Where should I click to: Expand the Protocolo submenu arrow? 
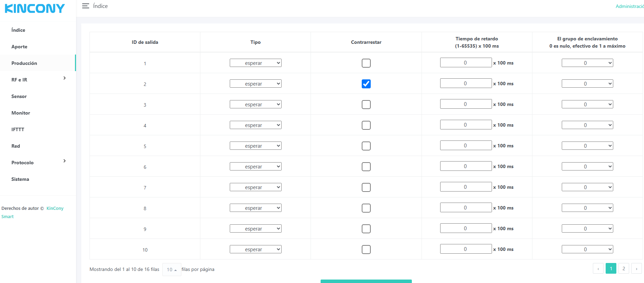point(65,161)
